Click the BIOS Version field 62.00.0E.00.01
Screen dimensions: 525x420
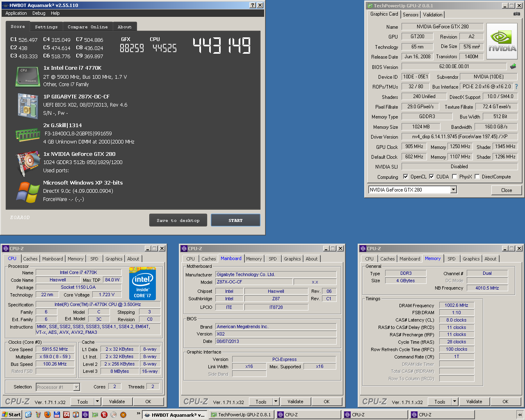point(454,66)
